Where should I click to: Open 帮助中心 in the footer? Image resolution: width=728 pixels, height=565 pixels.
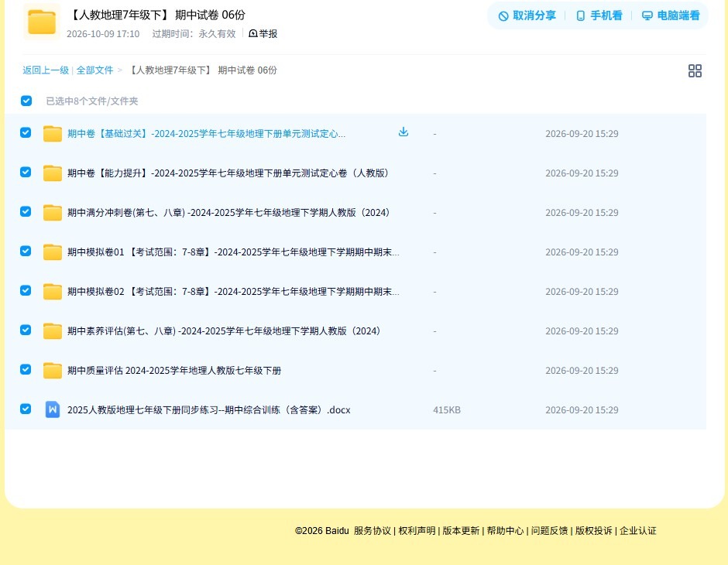[x=505, y=531]
